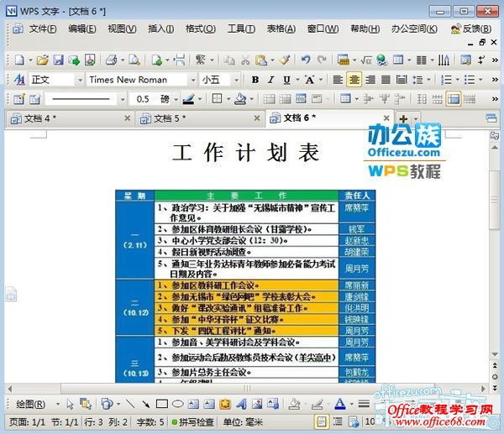This screenshot has height=434, width=504.
Task: Redo the last undone action
Action: coord(322,60)
